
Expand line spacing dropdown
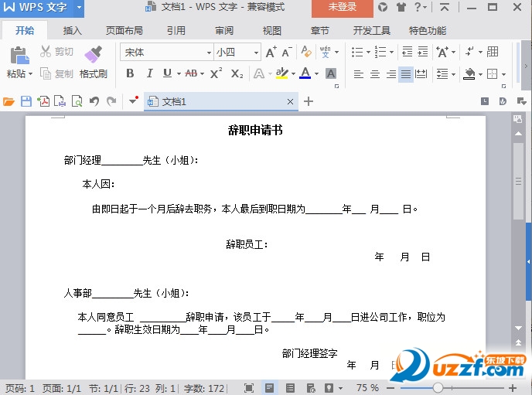coord(454,74)
